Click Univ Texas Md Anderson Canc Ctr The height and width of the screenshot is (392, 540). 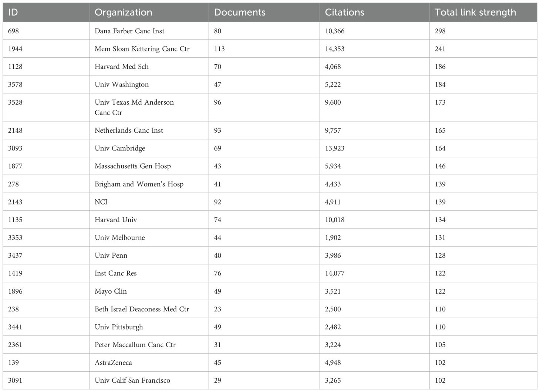click(149, 107)
